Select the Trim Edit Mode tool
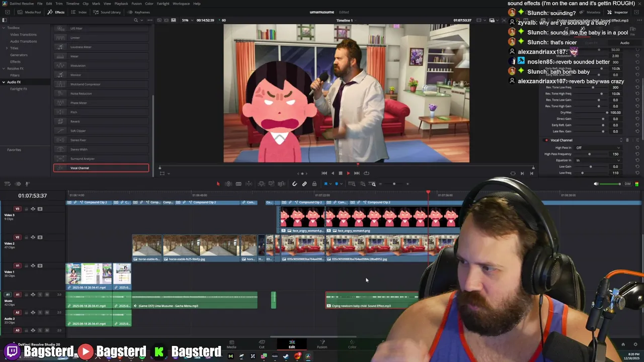The height and width of the screenshot is (362, 644). (x=228, y=184)
